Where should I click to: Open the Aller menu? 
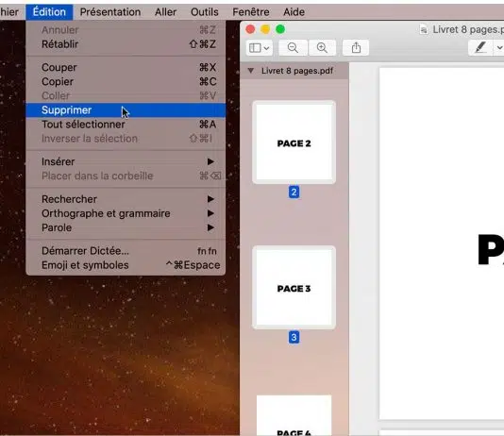[165, 12]
